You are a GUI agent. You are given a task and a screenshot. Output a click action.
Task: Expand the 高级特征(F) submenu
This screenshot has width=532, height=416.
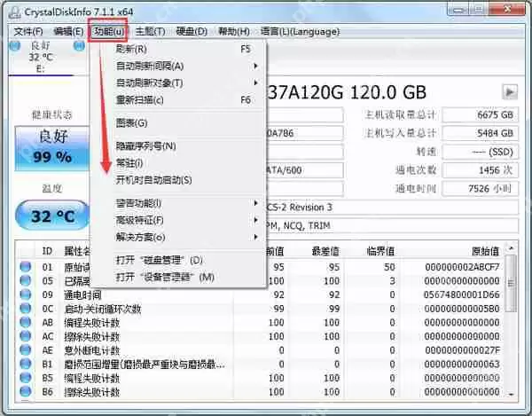pos(178,220)
